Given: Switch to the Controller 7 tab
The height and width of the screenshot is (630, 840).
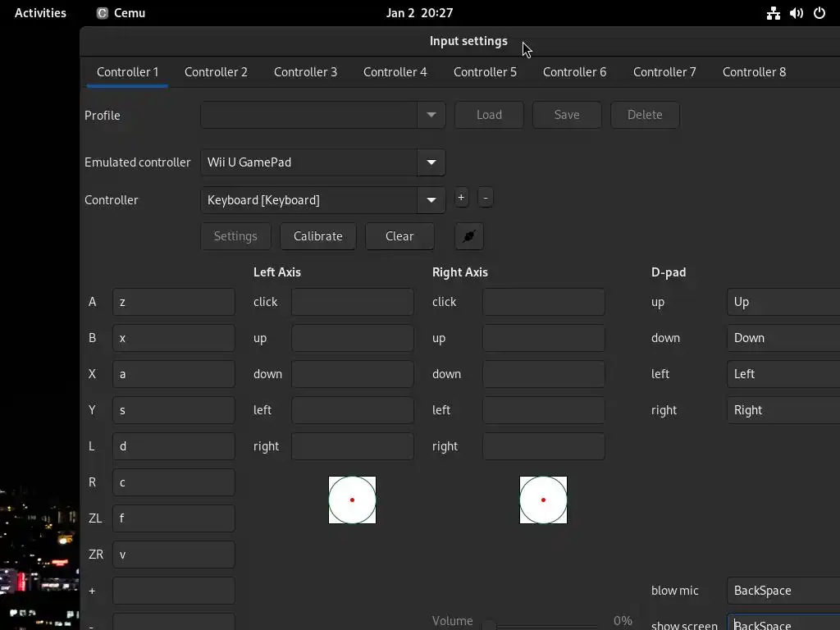Looking at the screenshot, I should pos(664,72).
